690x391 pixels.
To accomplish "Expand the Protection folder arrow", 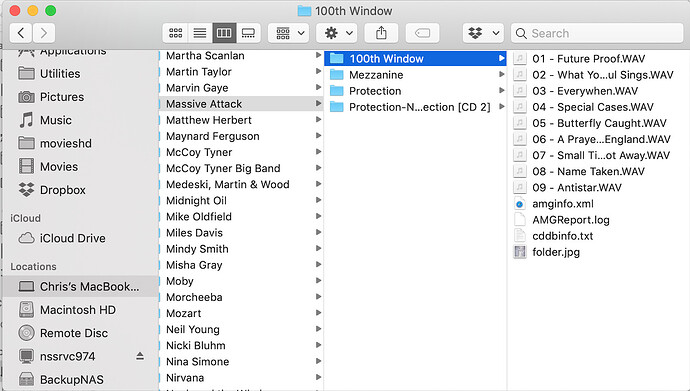I will tap(501, 90).
